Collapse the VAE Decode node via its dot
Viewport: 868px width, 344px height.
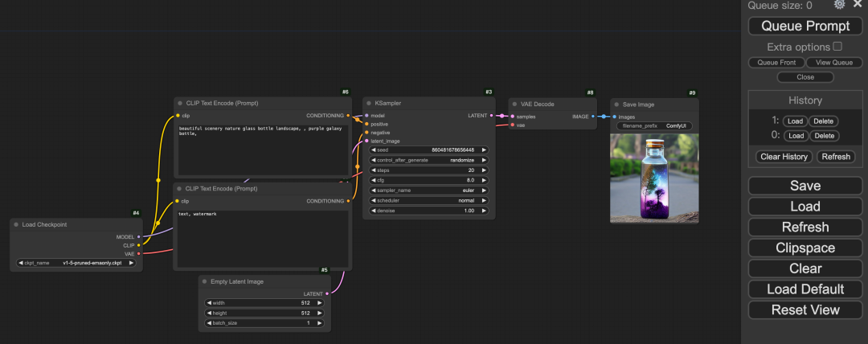[x=514, y=104]
